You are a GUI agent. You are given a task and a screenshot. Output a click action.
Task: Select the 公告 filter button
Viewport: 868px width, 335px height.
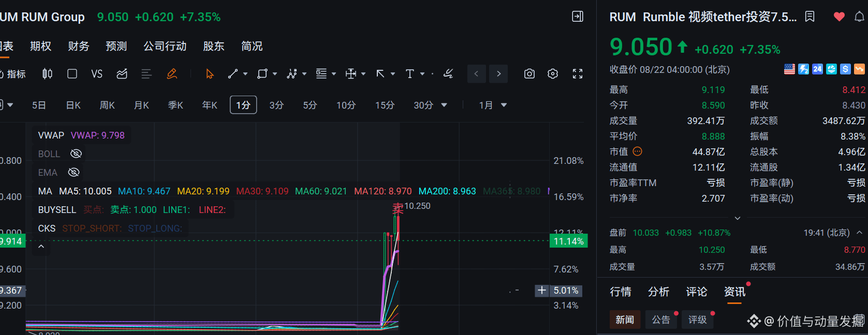(x=661, y=319)
